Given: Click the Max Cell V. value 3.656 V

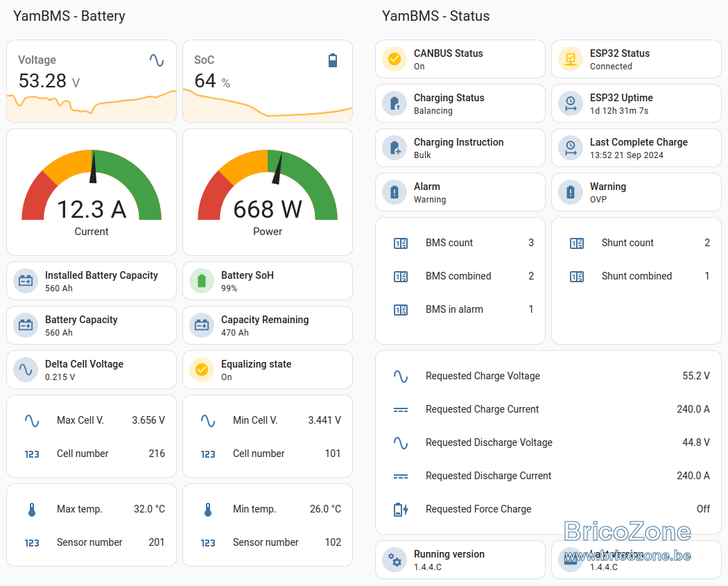Looking at the screenshot, I should 148,420.
